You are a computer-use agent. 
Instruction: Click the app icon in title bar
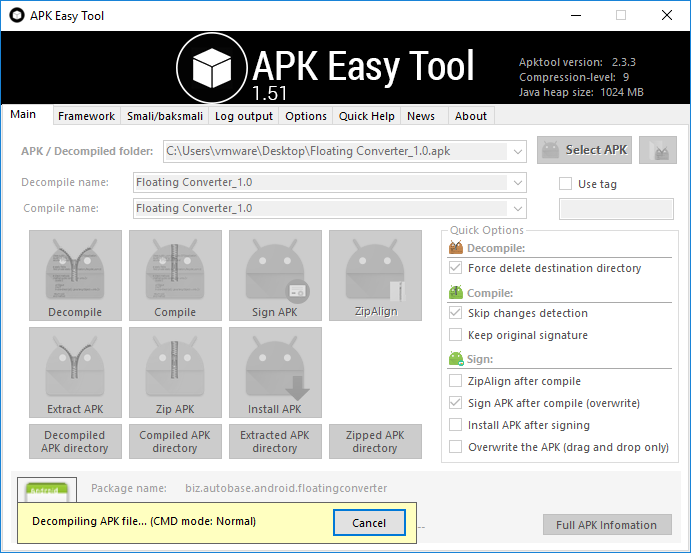click(17, 15)
